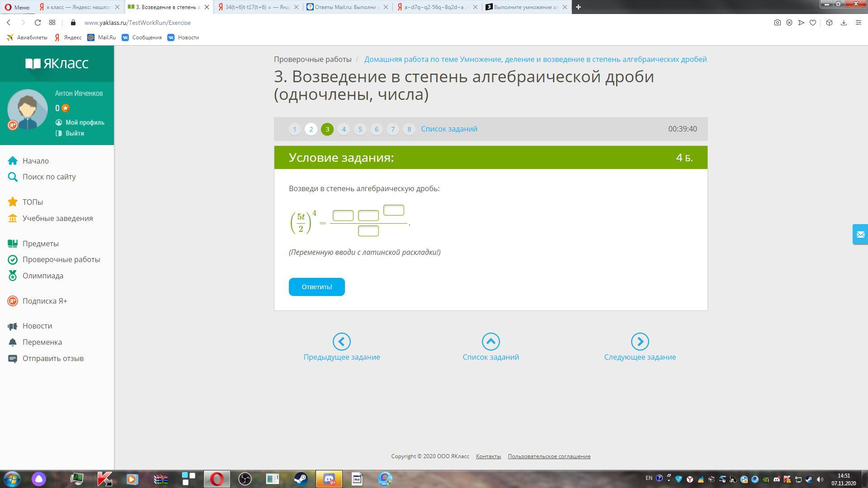Click the next task arrow icon

[640, 342]
